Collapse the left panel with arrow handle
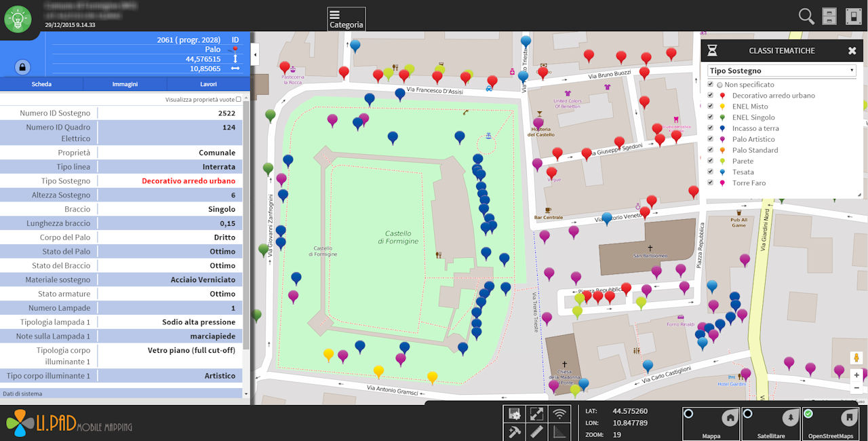 [255, 54]
